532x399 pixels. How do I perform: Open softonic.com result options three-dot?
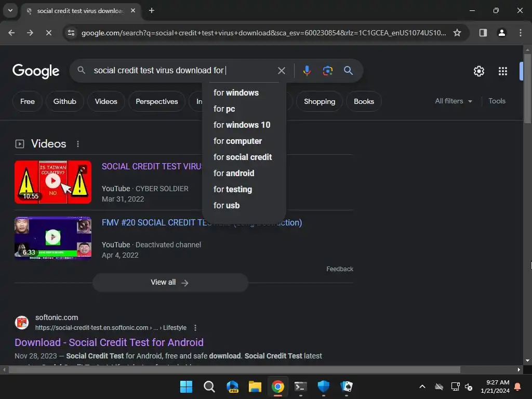point(195,328)
